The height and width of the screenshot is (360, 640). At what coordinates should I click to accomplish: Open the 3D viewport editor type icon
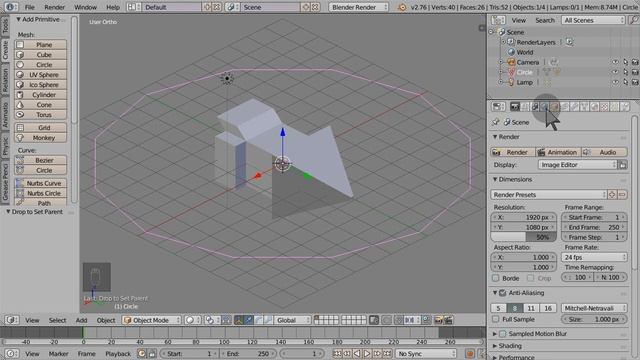click(x=11, y=320)
